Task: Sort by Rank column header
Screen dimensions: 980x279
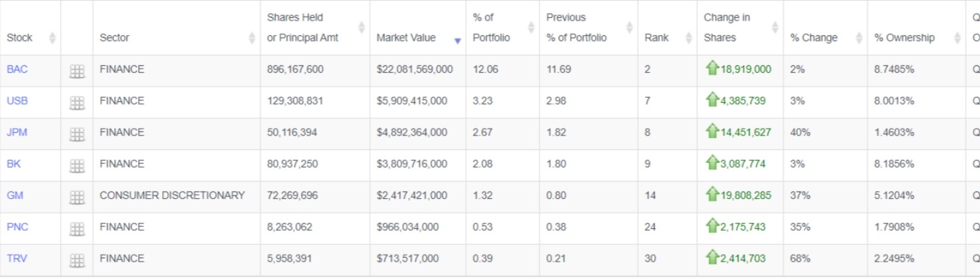Action: (656, 38)
